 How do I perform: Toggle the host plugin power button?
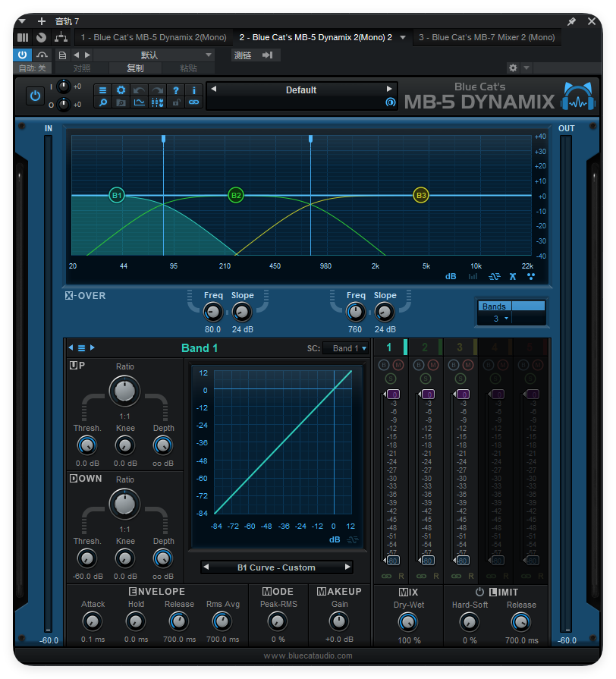[23, 55]
